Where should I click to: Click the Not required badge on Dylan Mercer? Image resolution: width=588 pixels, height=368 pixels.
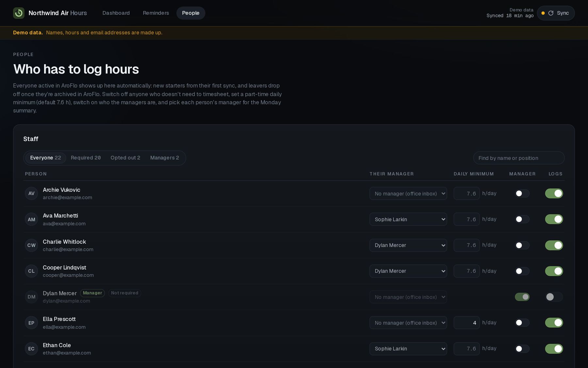[124, 293]
